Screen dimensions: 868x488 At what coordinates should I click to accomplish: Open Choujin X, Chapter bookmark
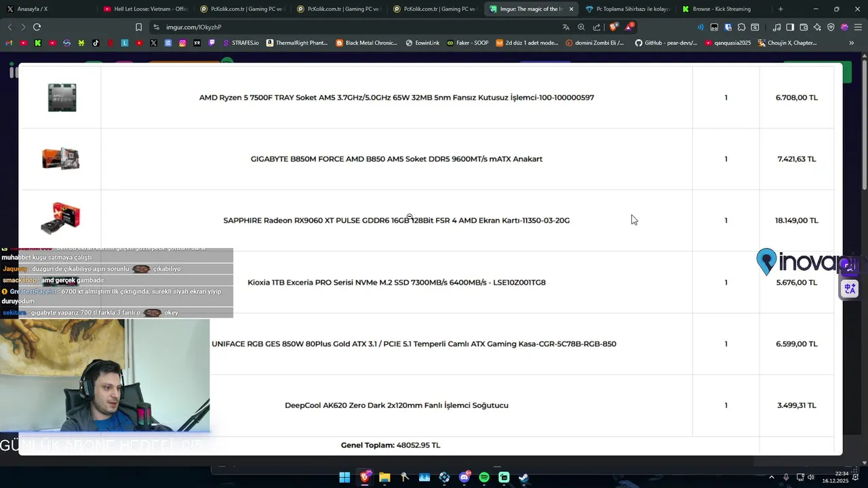(787, 43)
